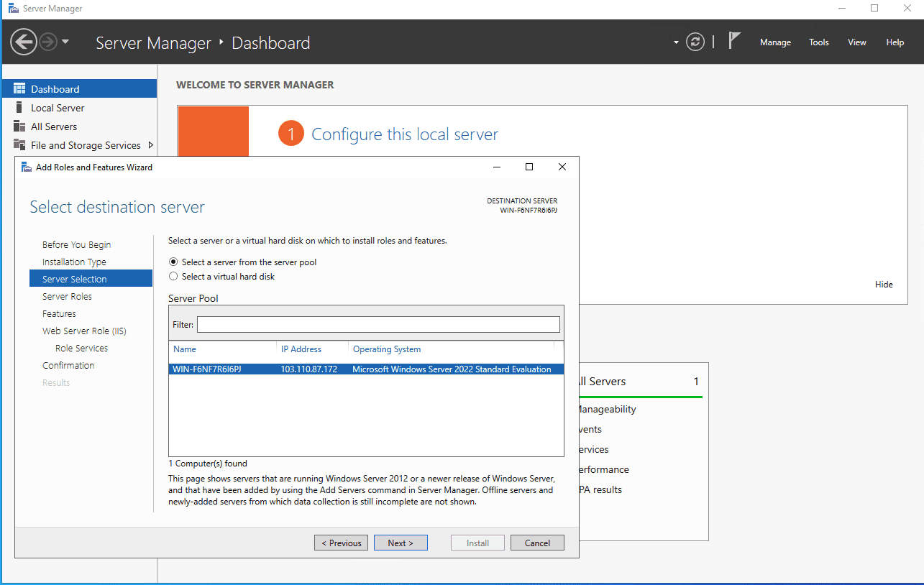Select 'Select a server from the server pool'

coord(173,262)
